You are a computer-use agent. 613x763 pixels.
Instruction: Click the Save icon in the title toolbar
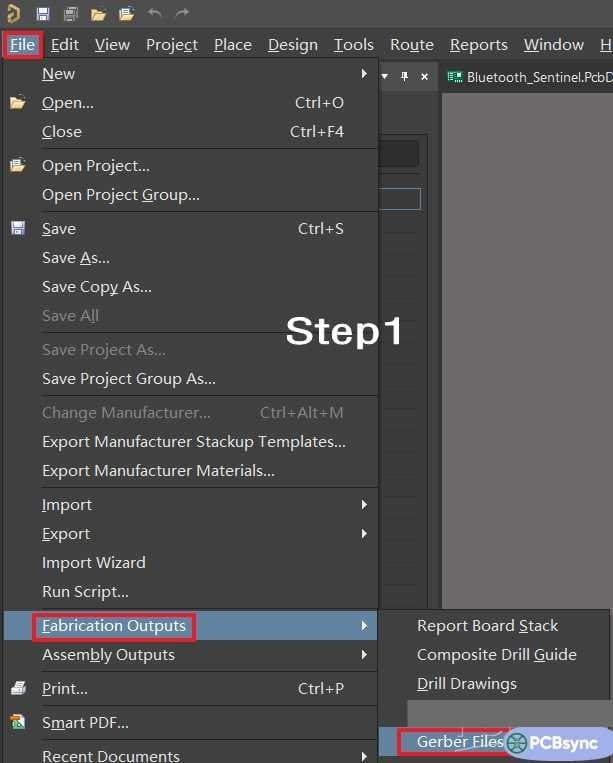(43, 14)
